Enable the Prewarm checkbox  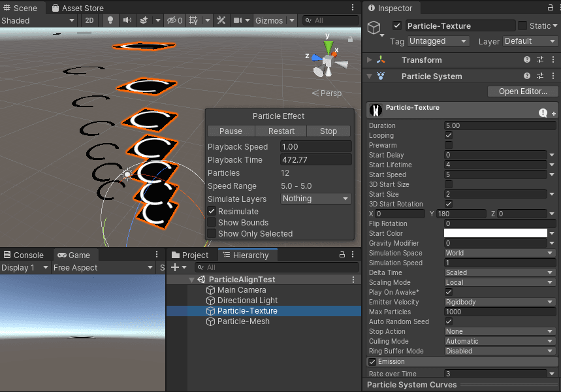click(448, 145)
